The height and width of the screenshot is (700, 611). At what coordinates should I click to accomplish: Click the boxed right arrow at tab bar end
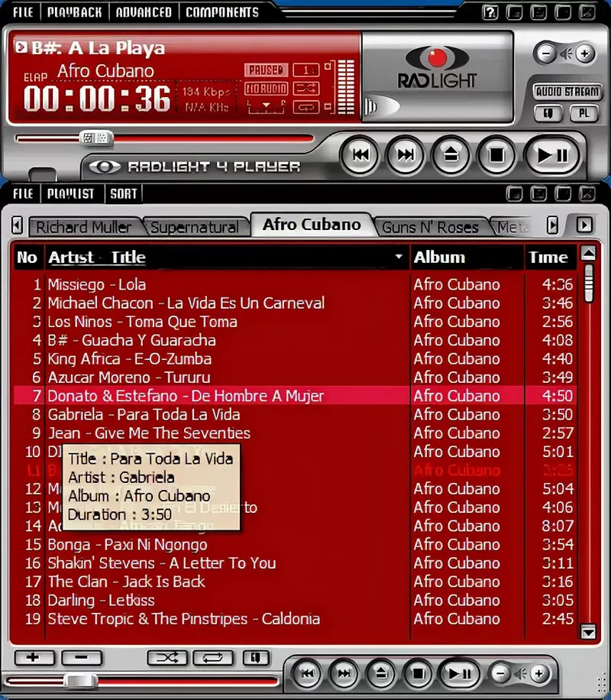(x=585, y=225)
